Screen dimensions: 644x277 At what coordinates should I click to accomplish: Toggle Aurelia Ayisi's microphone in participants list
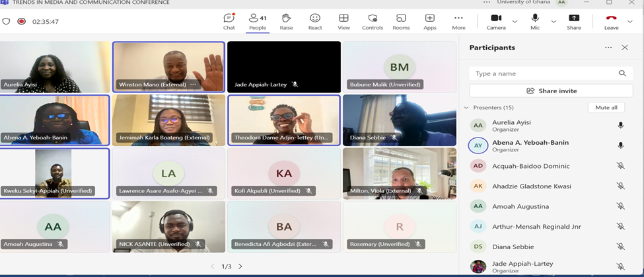point(620,126)
